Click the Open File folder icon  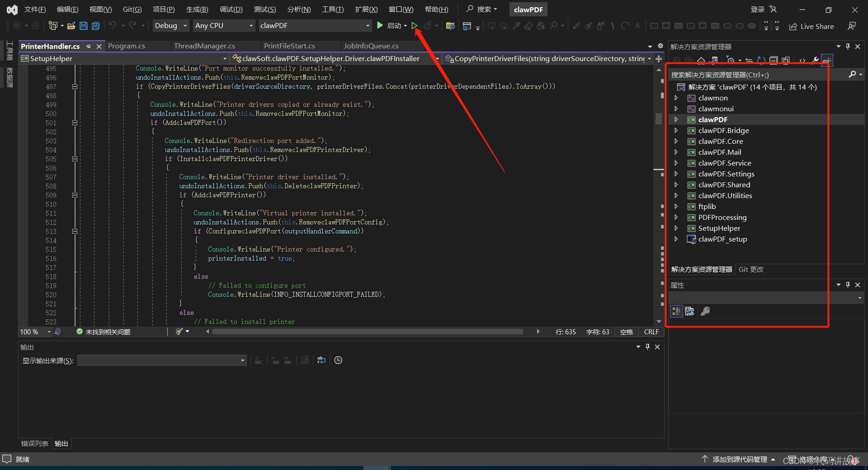(x=71, y=26)
